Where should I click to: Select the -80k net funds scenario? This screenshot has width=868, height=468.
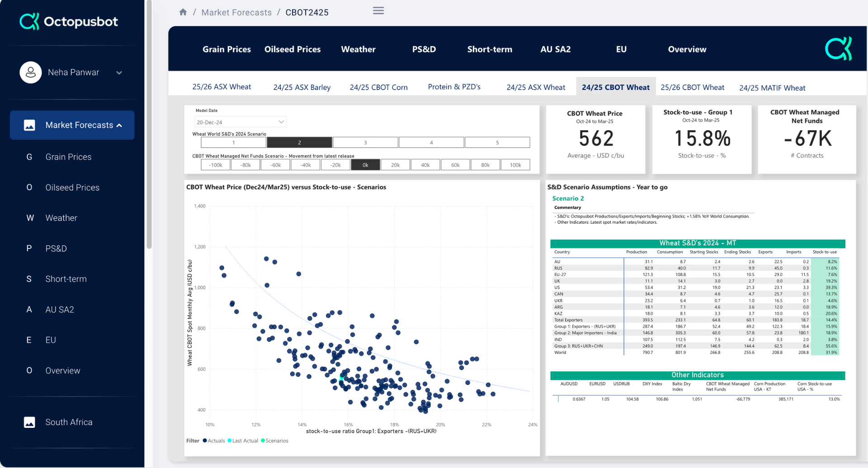coord(245,165)
